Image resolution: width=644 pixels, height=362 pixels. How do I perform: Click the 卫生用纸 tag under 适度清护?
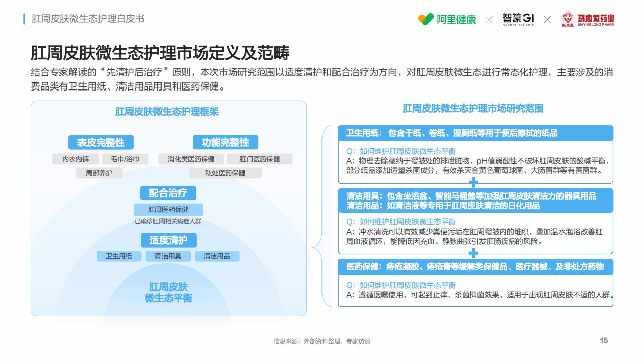coord(119,256)
